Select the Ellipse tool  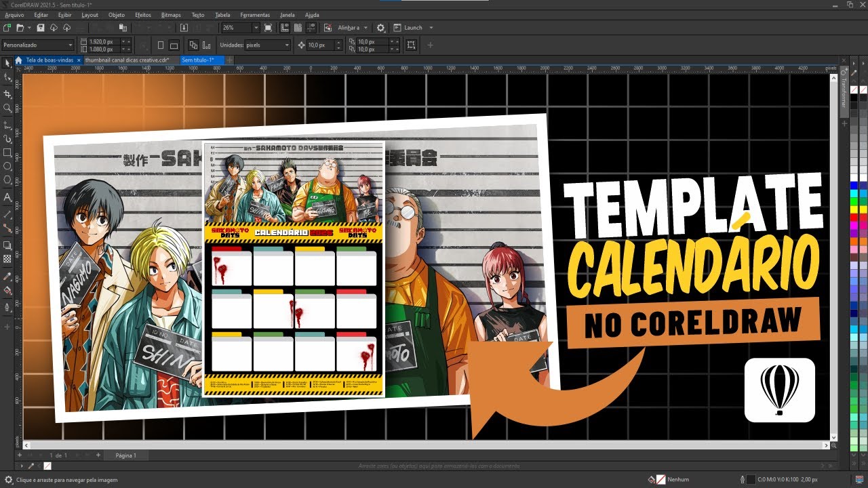pyautogui.click(x=7, y=166)
